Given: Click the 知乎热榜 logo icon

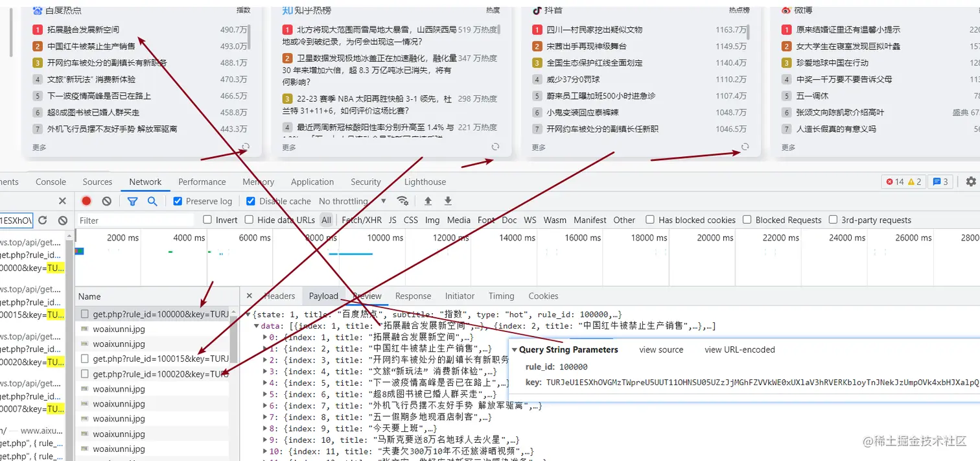Looking at the screenshot, I should pyautogui.click(x=288, y=10).
